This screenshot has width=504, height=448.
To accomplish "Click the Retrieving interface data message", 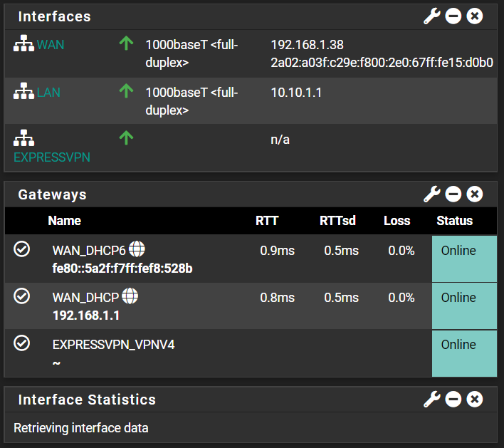I will click(81, 428).
